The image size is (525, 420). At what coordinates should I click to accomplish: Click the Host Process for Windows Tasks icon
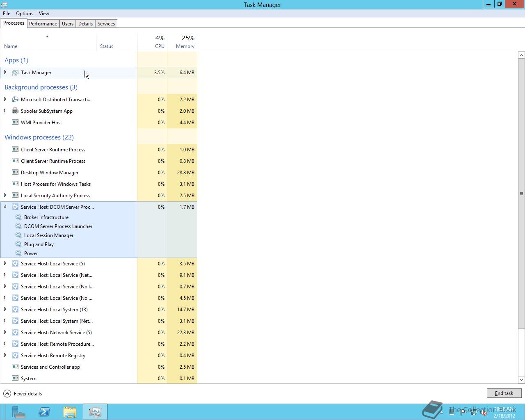coord(15,184)
